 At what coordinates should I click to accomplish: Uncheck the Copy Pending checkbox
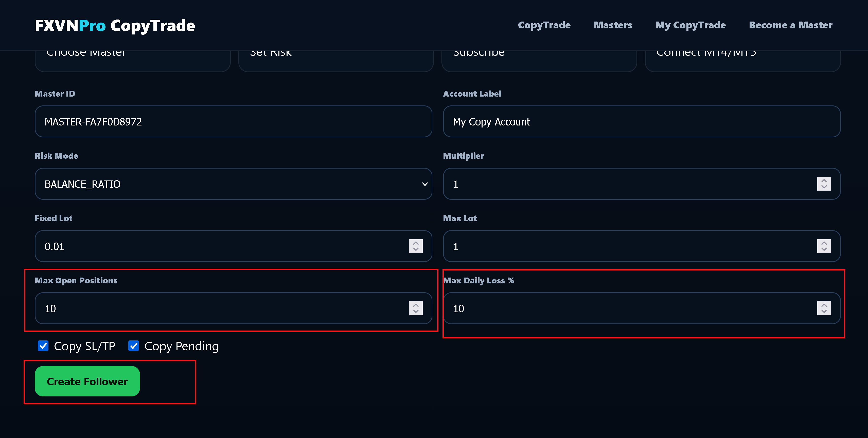click(x=133, y=346)
